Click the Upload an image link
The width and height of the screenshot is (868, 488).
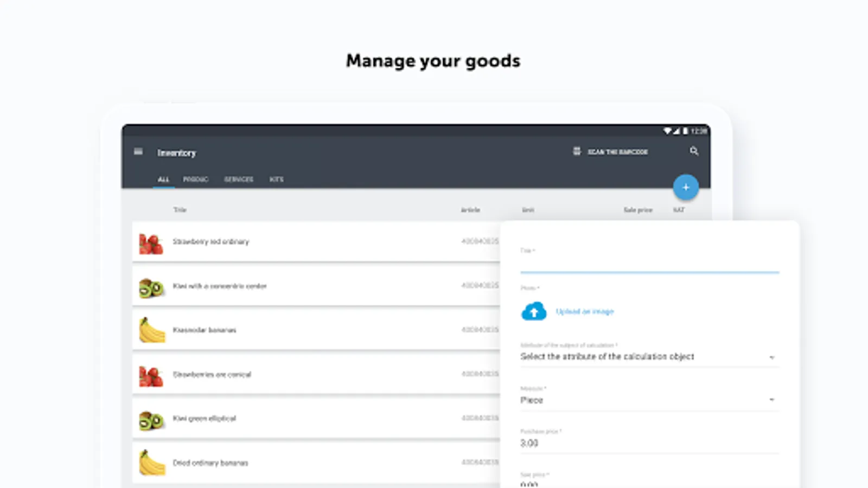[585, 312]
